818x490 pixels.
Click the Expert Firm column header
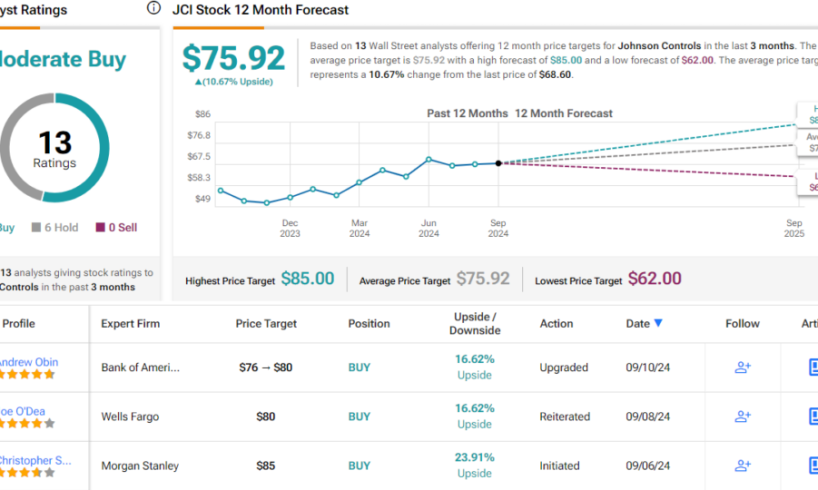coord(130,324)
